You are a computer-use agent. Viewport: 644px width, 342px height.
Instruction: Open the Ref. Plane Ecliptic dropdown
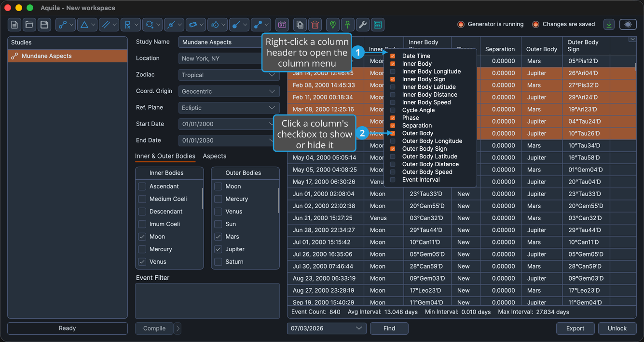pos(229,108)
